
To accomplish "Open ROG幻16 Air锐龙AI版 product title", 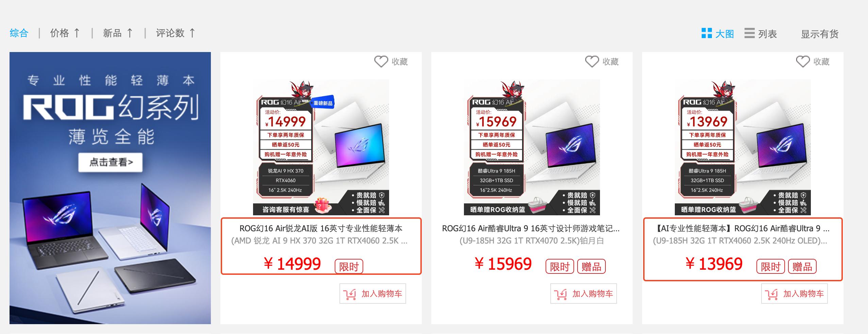I will [321, 228].
